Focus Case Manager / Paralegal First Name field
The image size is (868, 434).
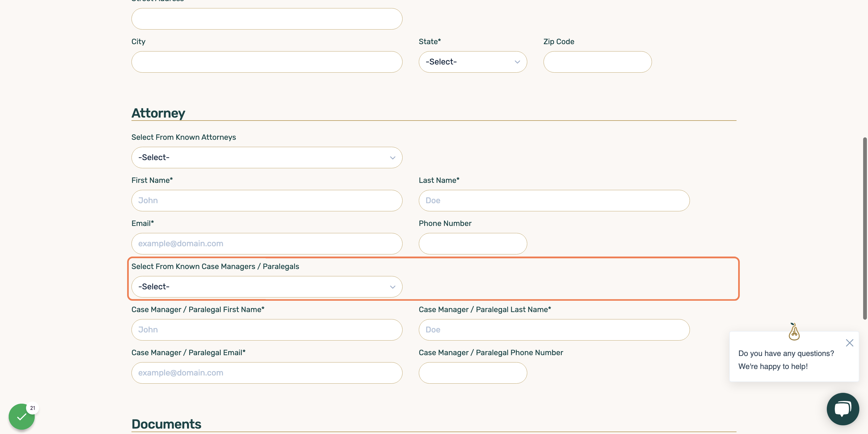267,330
